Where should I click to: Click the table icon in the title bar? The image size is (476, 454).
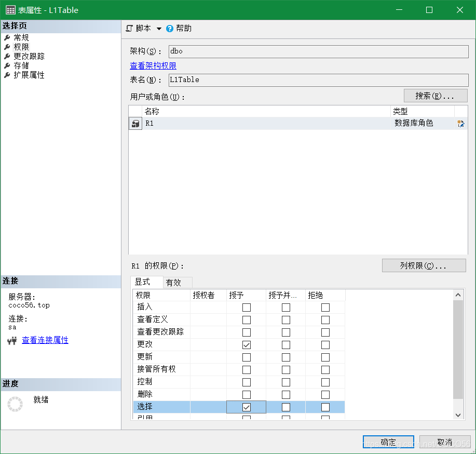coord(9,9)
